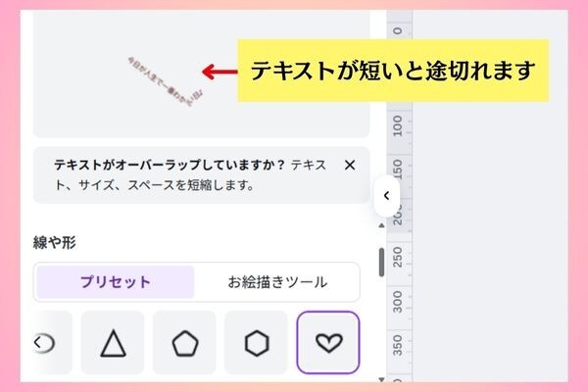Click the yellow テキストが短いと途切れます note
The width and height of the screenshot is (588, 392).
coord(393,71)
